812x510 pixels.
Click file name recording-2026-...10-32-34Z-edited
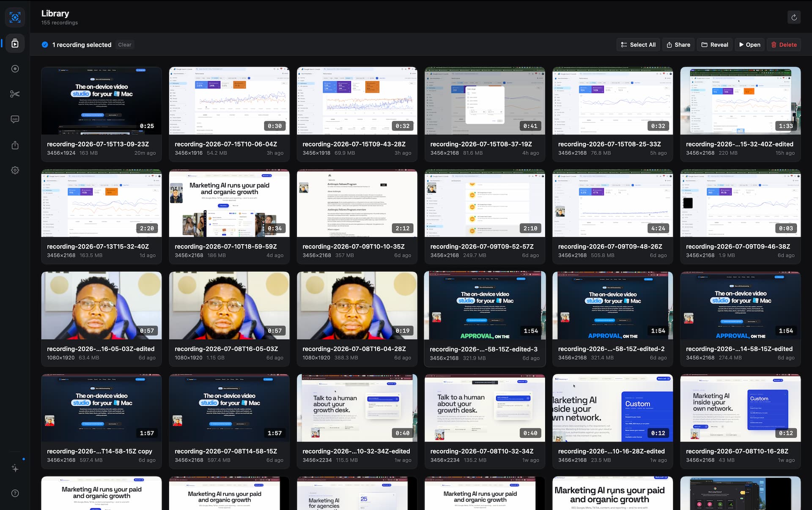tap(356, 451)
